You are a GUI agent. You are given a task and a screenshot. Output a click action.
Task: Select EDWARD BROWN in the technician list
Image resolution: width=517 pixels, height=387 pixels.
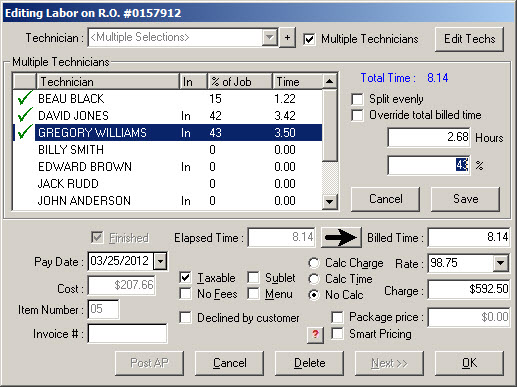coord(168,166)
